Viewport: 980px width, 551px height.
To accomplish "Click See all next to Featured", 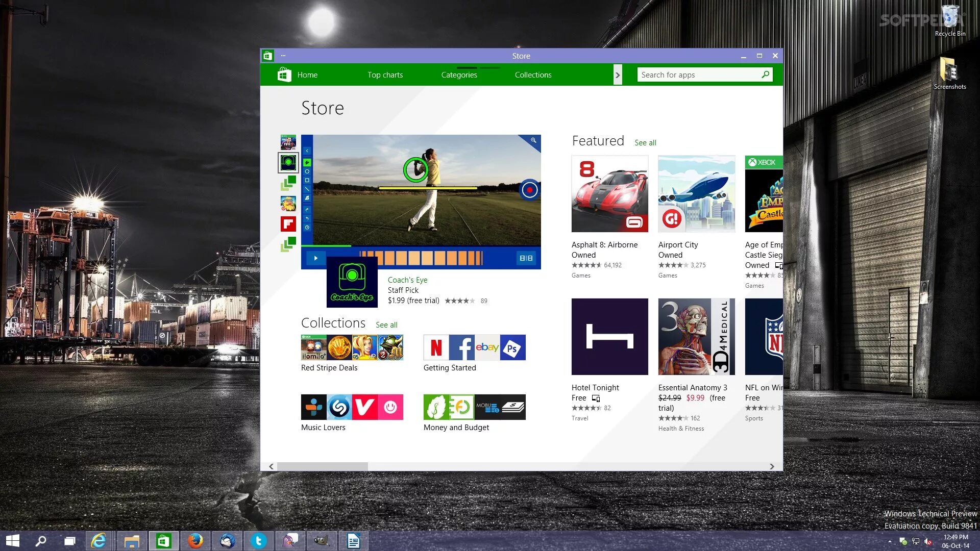I will click(645, 143).
